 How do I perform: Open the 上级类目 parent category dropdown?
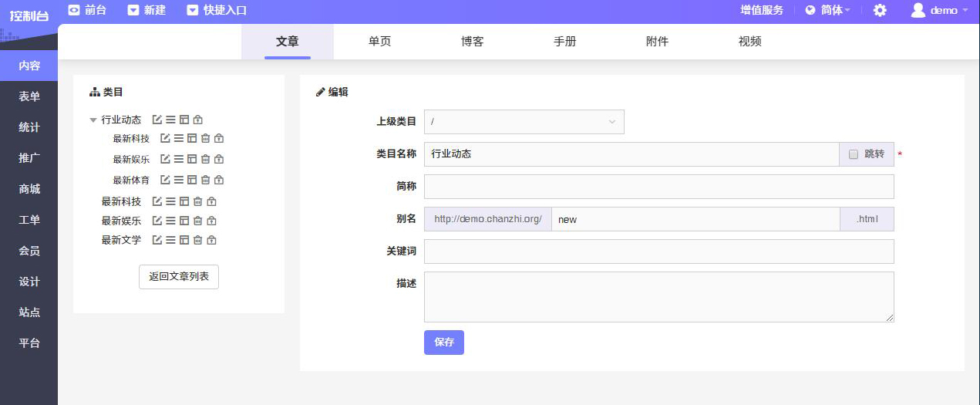coord(524,122)
